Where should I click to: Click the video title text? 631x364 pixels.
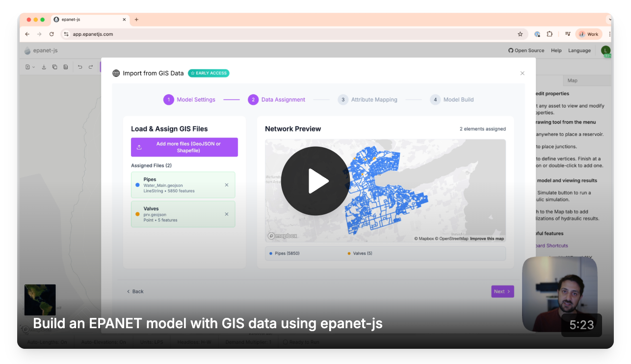point(208,324)
